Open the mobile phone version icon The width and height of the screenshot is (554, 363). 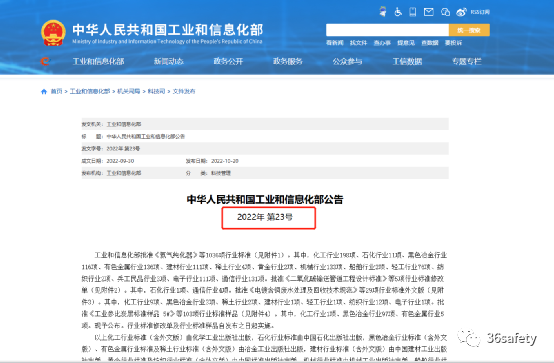(412, 12)
